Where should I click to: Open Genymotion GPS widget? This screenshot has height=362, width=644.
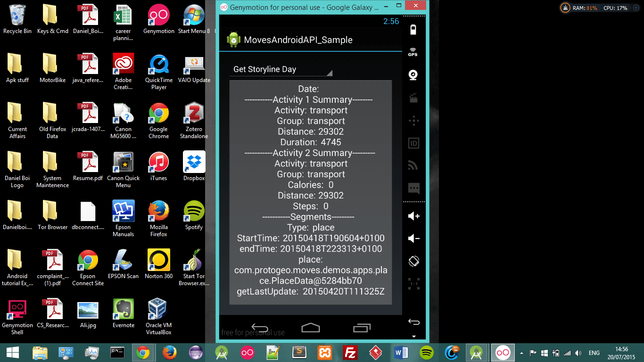coord(413,52)
